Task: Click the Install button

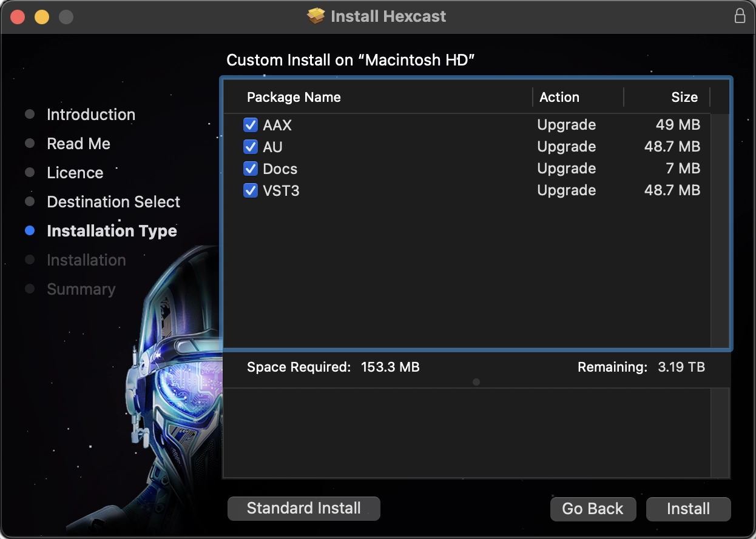Action: (688, 509)
